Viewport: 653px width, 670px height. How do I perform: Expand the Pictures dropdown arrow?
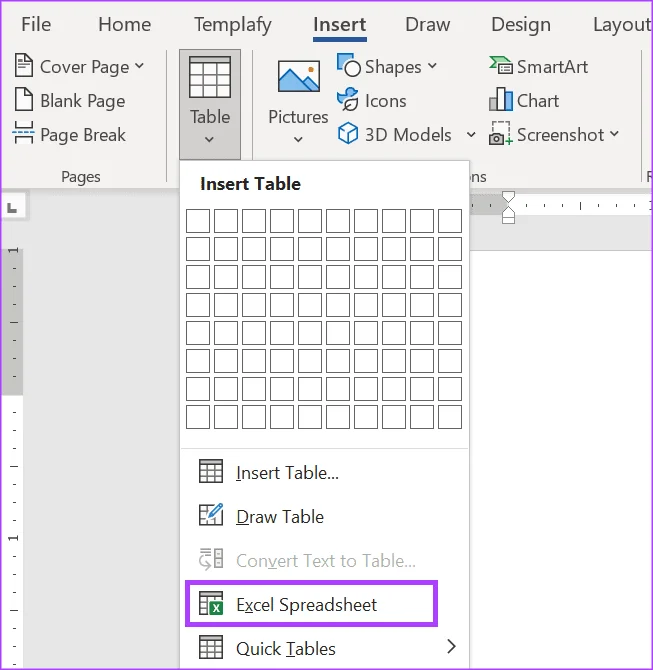[298, 139]
